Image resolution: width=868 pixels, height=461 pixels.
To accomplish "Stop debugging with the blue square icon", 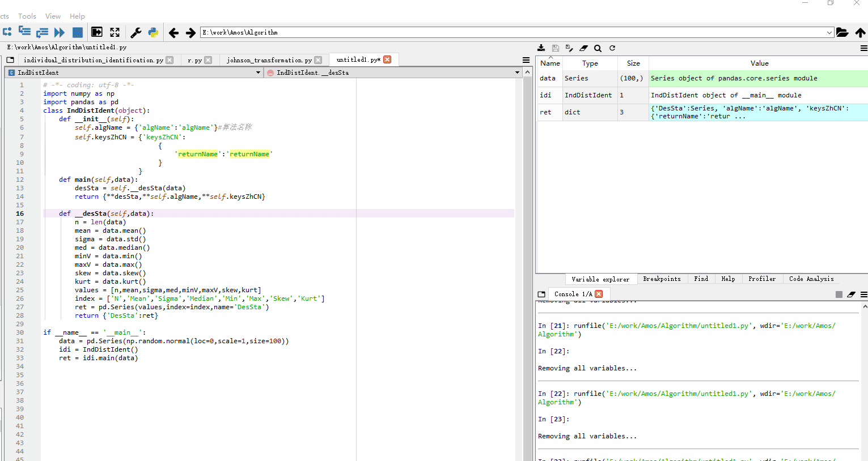I will click(78, 32).
